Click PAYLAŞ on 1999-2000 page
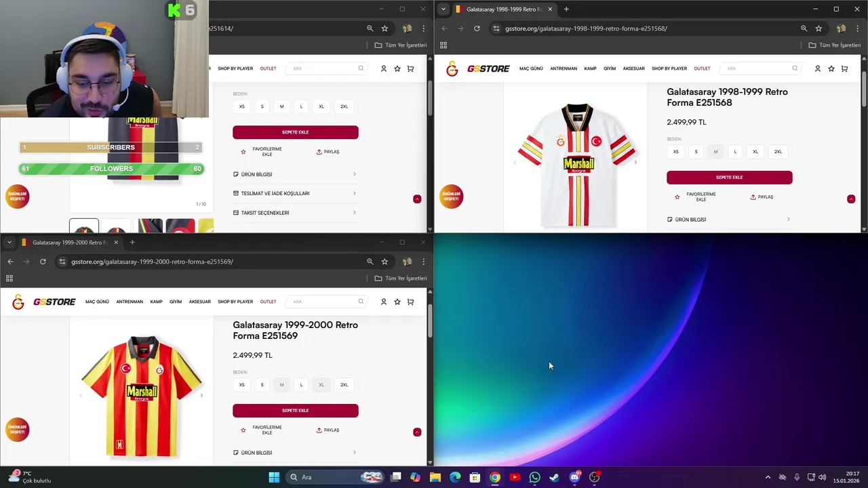The width and height of the screenshot is (868, 488). point(328,430)
